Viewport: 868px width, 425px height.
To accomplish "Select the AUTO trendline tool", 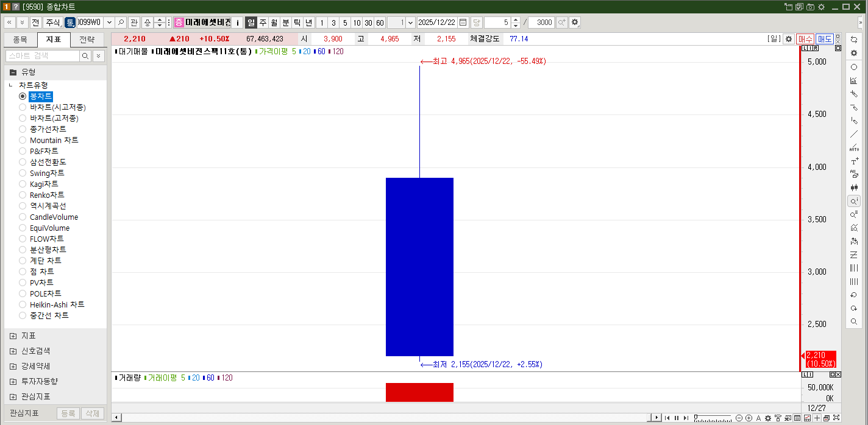I will (x=854, y=148).
